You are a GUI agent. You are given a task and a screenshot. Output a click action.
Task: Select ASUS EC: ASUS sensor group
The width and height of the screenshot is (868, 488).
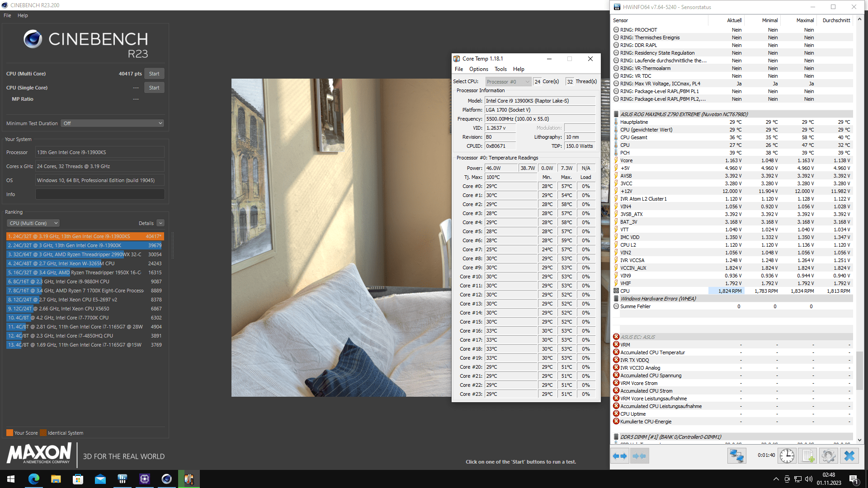click(732, 337)
